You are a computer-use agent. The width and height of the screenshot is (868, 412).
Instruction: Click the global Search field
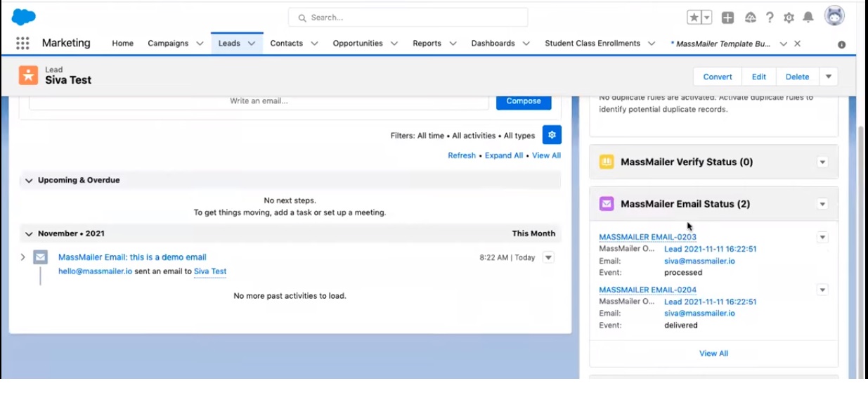(x=408, y=18)
